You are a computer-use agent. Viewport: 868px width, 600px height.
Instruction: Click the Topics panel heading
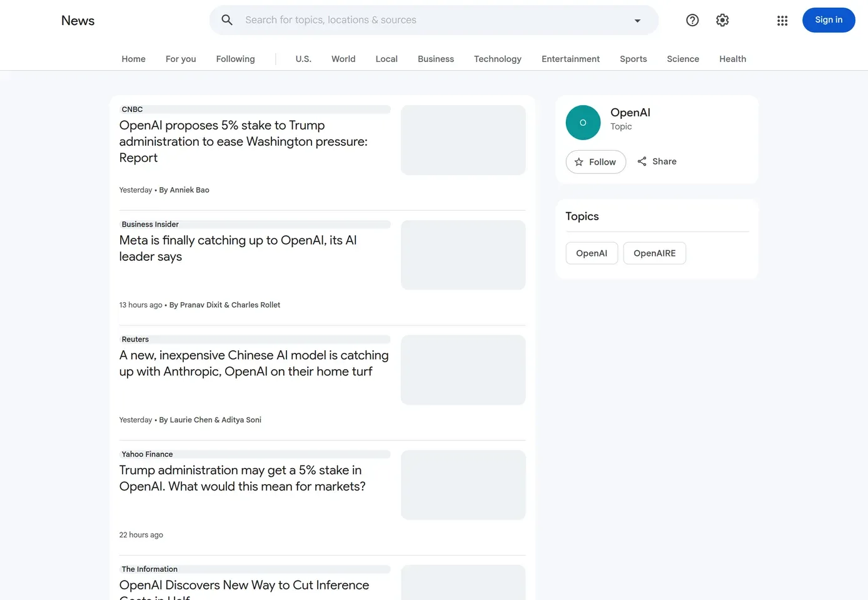pos(582,216)
